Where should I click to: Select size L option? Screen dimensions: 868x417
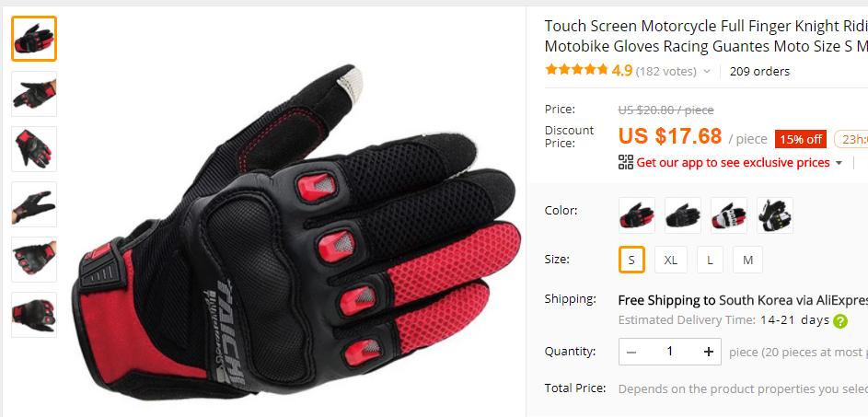pyautogui.click(x=710, y=260)
